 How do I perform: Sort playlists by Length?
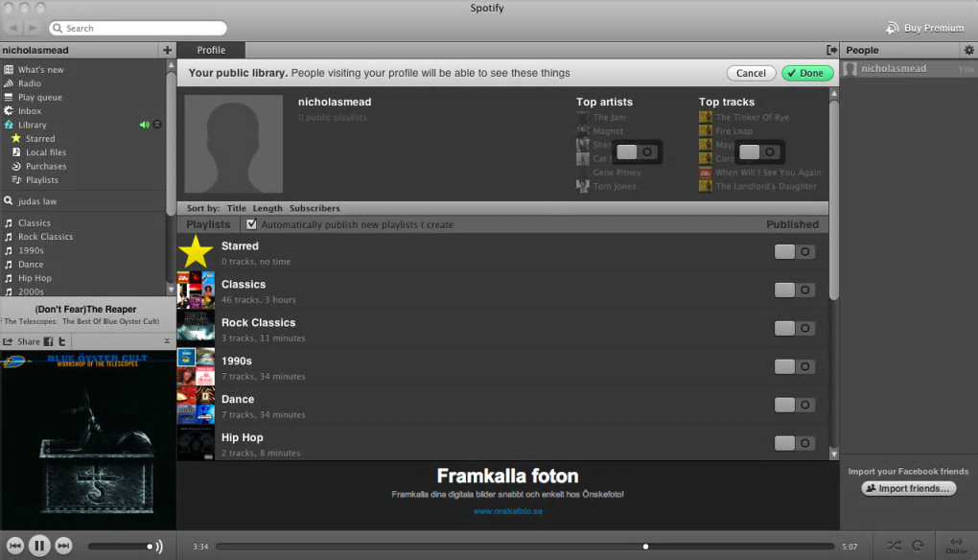[268, 208]
